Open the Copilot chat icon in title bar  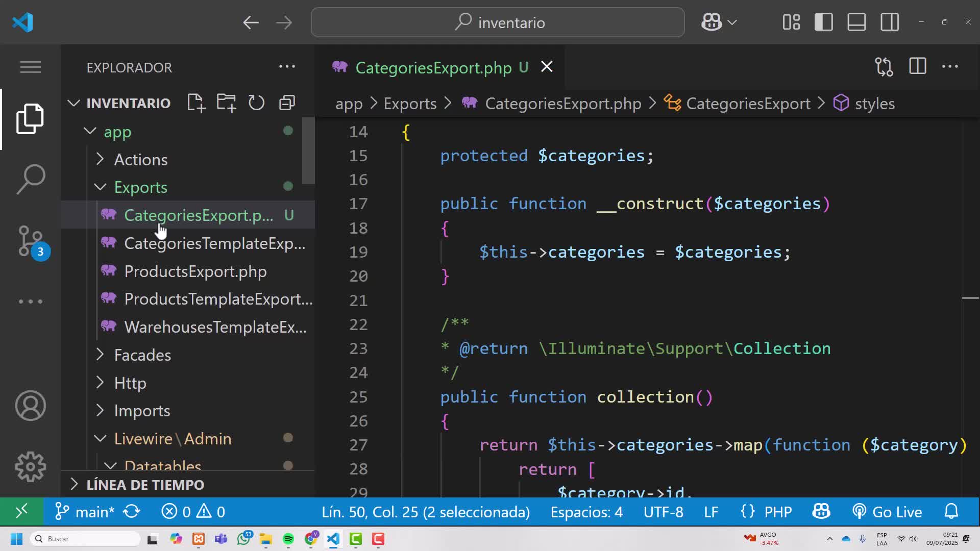(711, 22)
